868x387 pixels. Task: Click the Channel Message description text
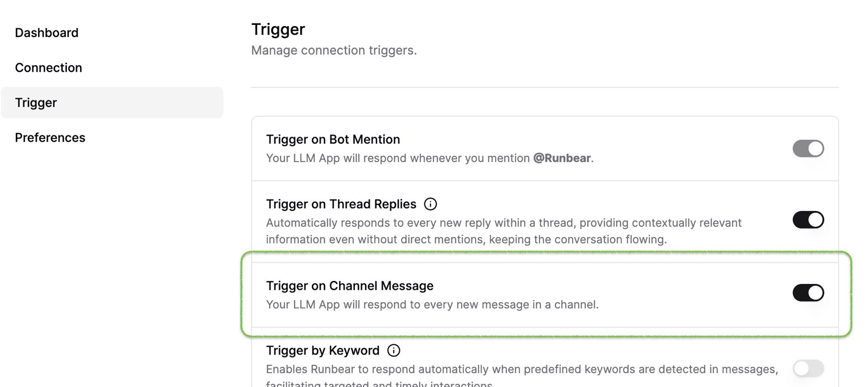tap(432, 304)
